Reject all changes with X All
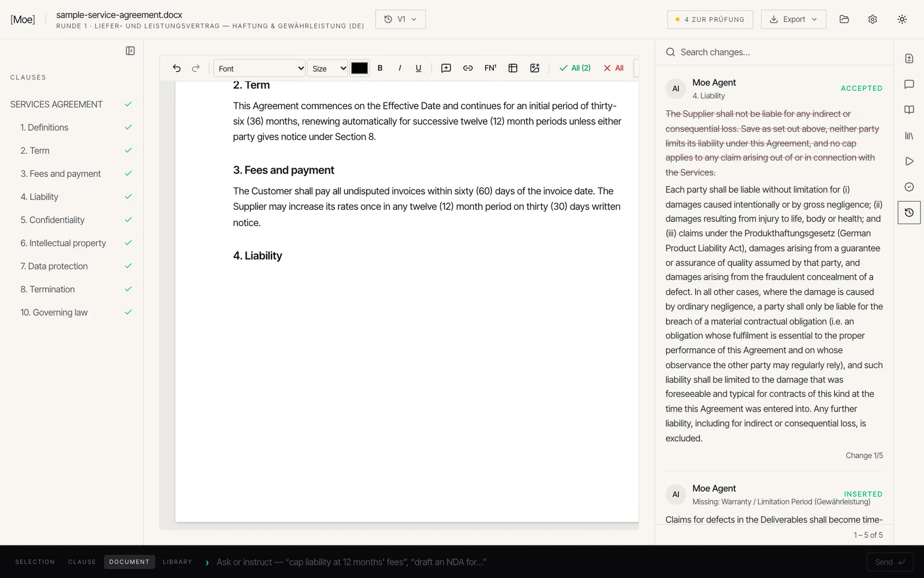Screen dimensions: 924x578 [613, 68]
